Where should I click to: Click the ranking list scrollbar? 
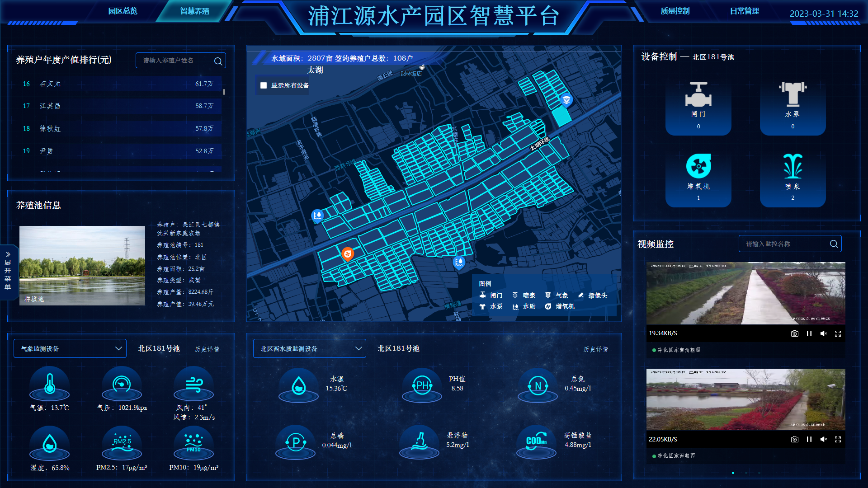pyautogui.click(x=224, y=92)
